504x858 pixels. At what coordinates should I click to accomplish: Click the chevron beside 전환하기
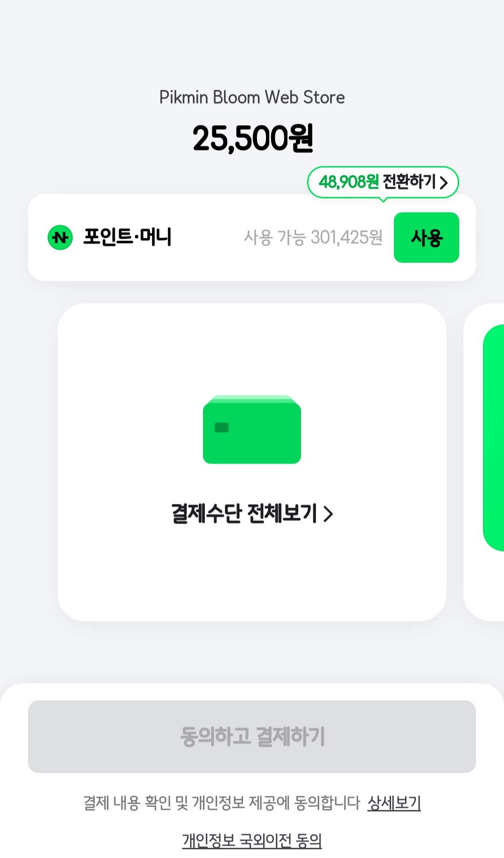443,182
